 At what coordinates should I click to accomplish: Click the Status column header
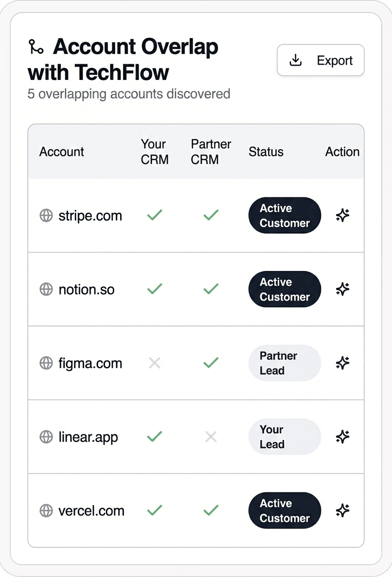[266, 152]
